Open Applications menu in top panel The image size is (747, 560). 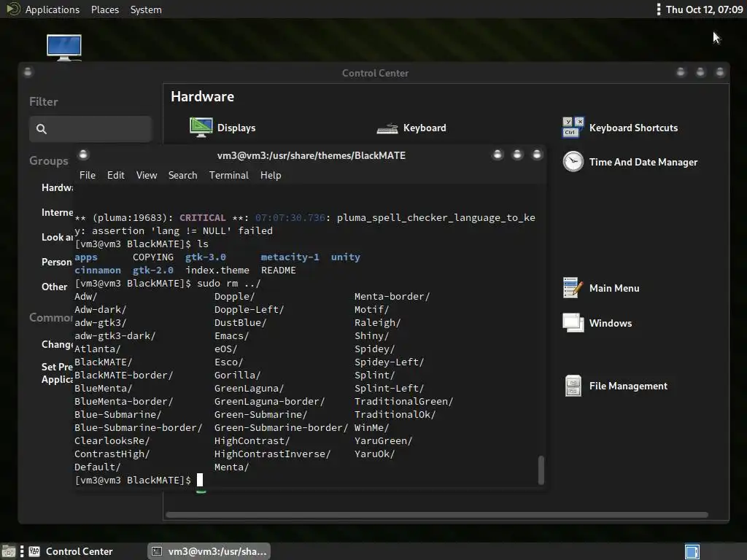coord(53,9)
